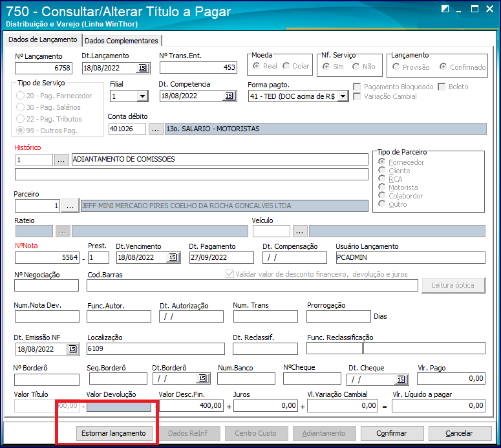501x448 pixels.
Task: Click Nº Lançamento field showing 6758
Action: pyautogui.click(x=43, y=68)
